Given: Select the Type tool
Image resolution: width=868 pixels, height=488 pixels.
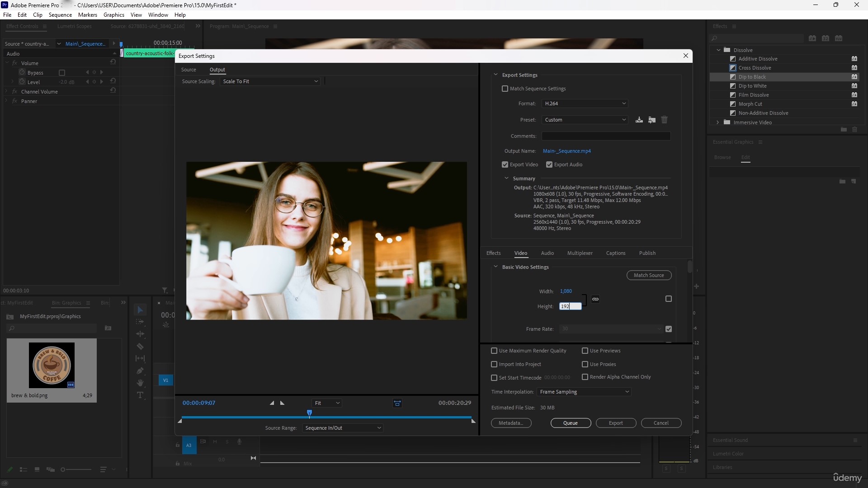Looking at the screenshot, I should pyautogui.click(x=140, y=395).
